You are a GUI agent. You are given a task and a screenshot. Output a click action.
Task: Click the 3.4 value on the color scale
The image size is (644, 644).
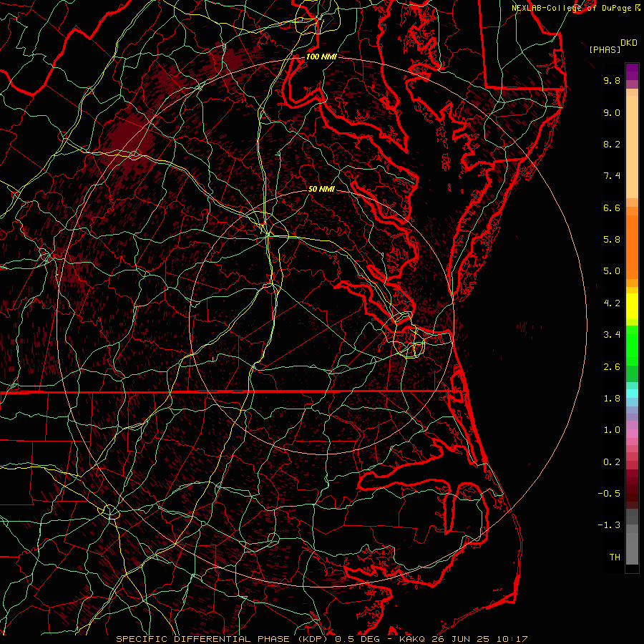(612, 335)
